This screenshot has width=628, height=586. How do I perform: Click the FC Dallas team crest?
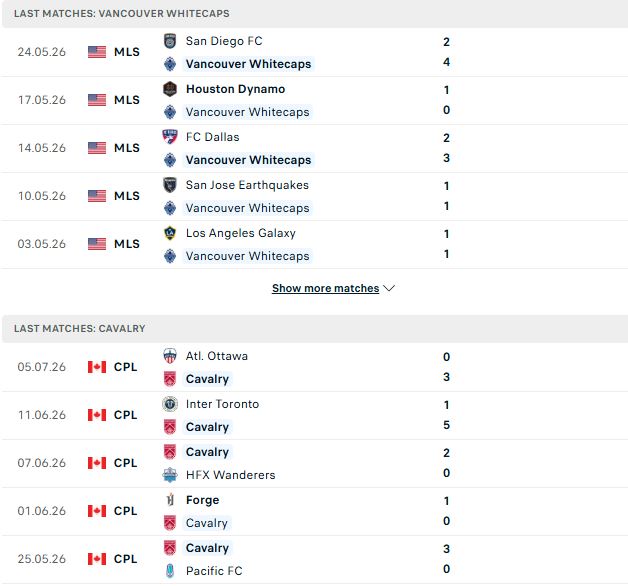(170, 137)
